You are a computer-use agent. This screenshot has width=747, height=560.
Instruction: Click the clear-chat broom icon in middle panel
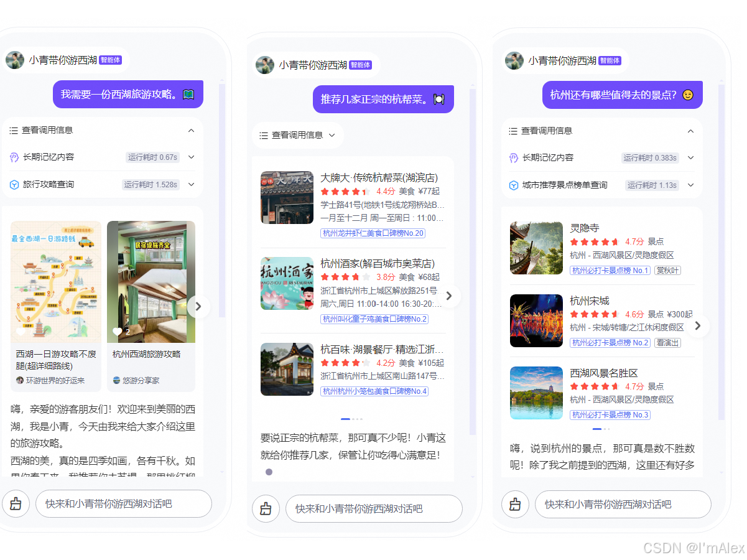coord(266,509)
